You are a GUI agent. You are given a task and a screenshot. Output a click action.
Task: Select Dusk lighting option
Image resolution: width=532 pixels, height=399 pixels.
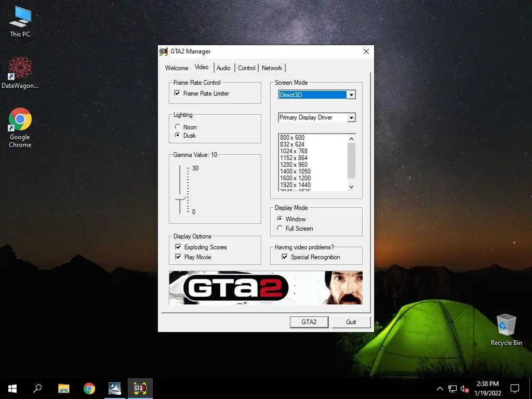[177, 135]
